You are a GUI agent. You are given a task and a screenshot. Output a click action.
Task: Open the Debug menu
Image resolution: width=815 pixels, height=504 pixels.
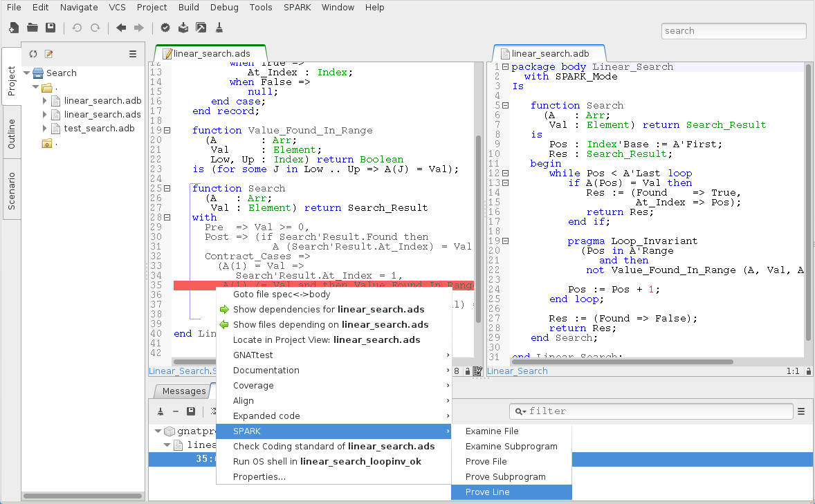(224, 8)
